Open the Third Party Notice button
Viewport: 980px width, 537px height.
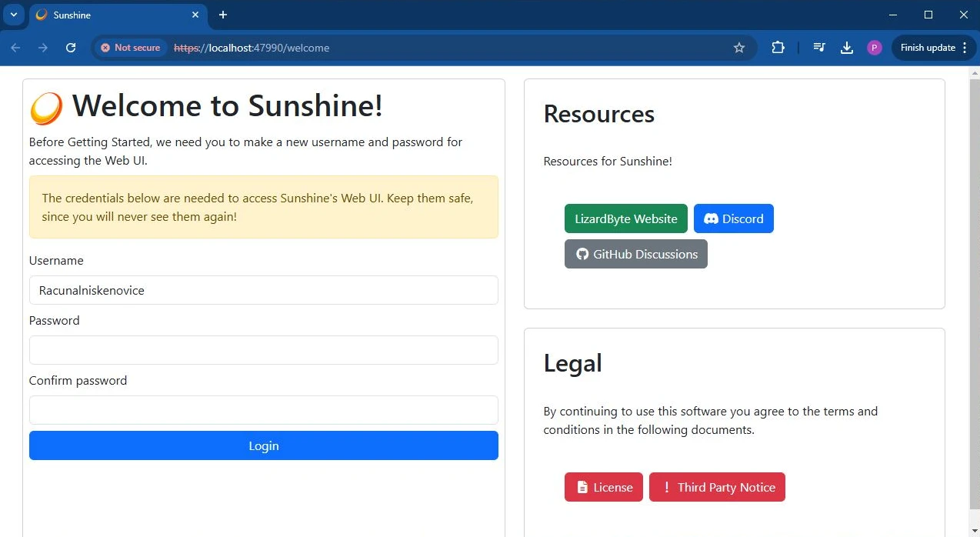717,487
